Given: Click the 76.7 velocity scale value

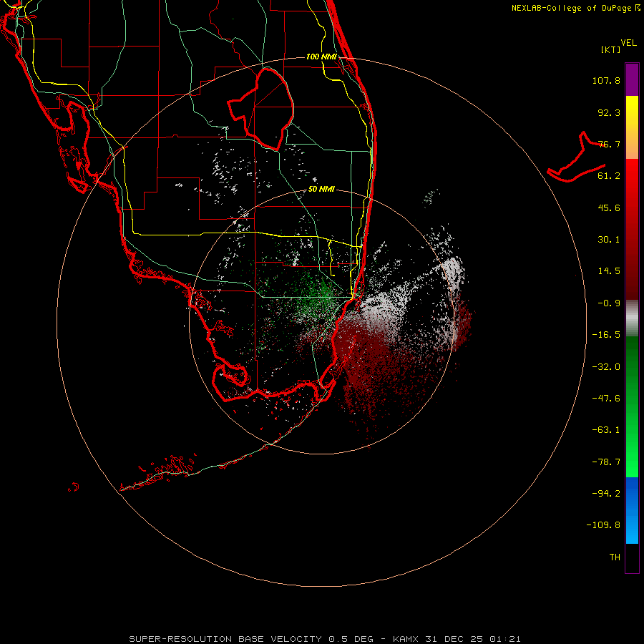Looking at the screenshot, I should (x=609, y=144).
